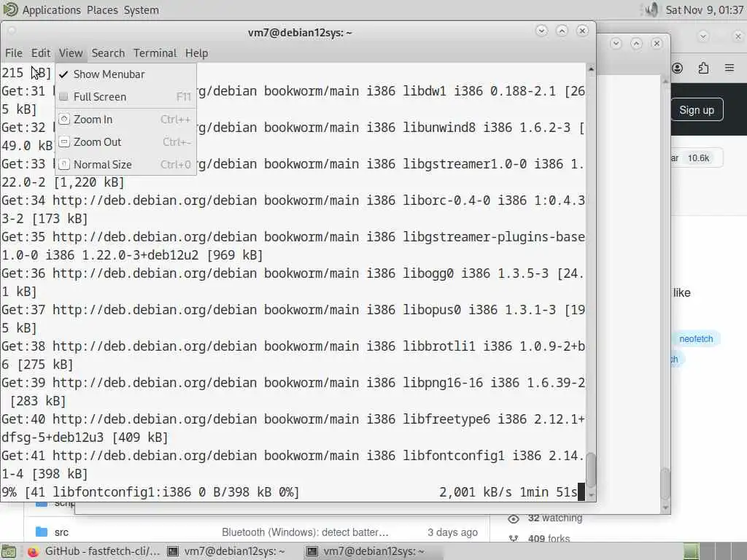
Task: Click the 2,001 kB/s download rate text
Action: pyautogui.click(x=475, y=492)
